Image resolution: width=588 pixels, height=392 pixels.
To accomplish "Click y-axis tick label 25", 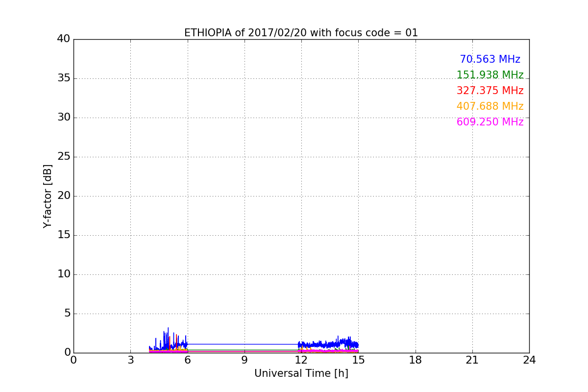I will pos(64,157).
